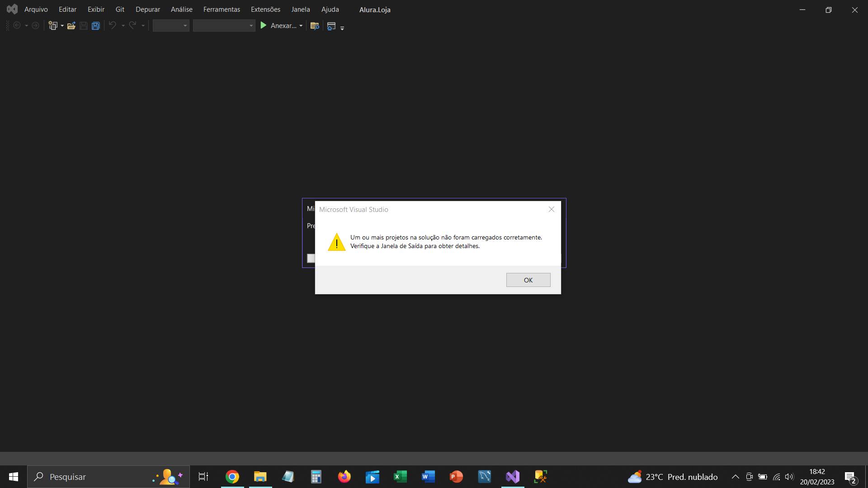Open the Calculator taskbar icon

click(x=316, y=477)
